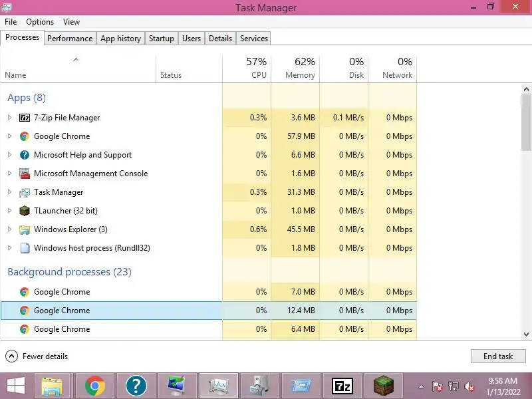This screenshot has width=532, height=399.
Task: Sort by the Memory column header
Action: click(x=295, y=69)
